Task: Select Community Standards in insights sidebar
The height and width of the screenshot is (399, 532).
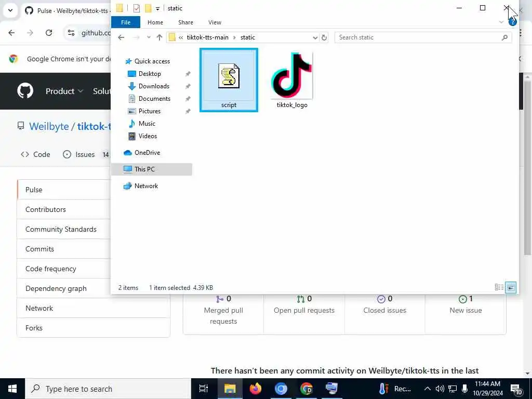Action: coord(64,229)
